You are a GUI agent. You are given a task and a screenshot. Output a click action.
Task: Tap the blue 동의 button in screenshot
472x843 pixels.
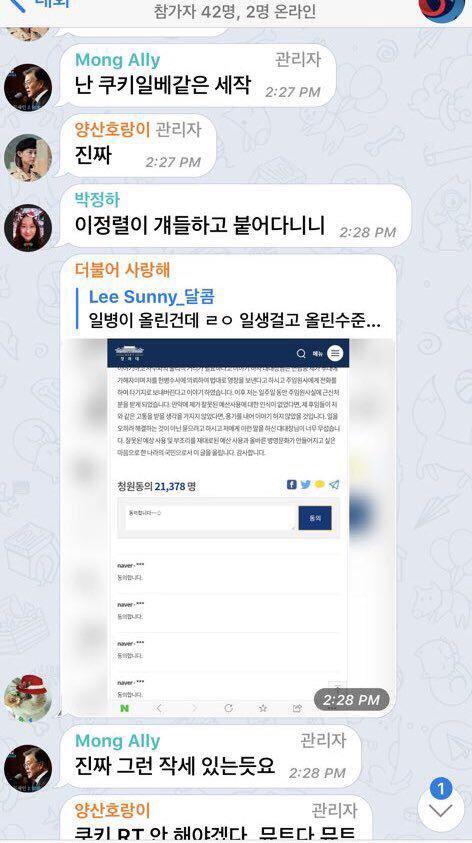[x=315, y=518]
